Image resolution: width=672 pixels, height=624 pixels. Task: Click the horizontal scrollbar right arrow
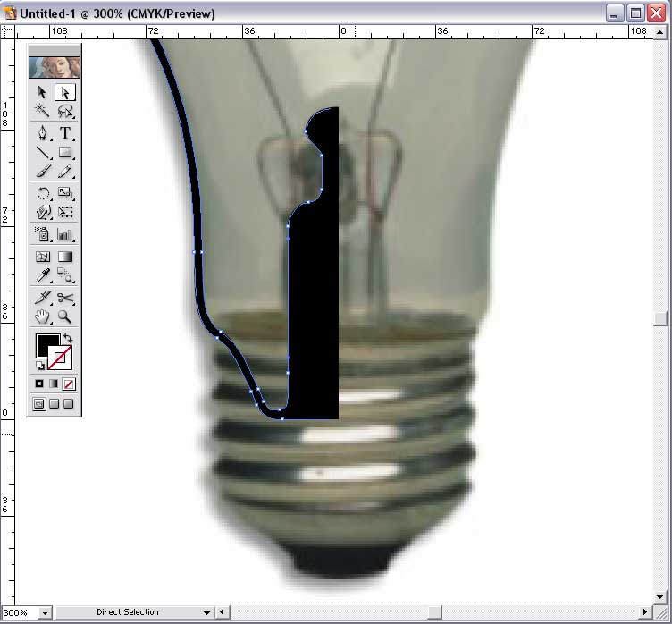pos(644,612)
